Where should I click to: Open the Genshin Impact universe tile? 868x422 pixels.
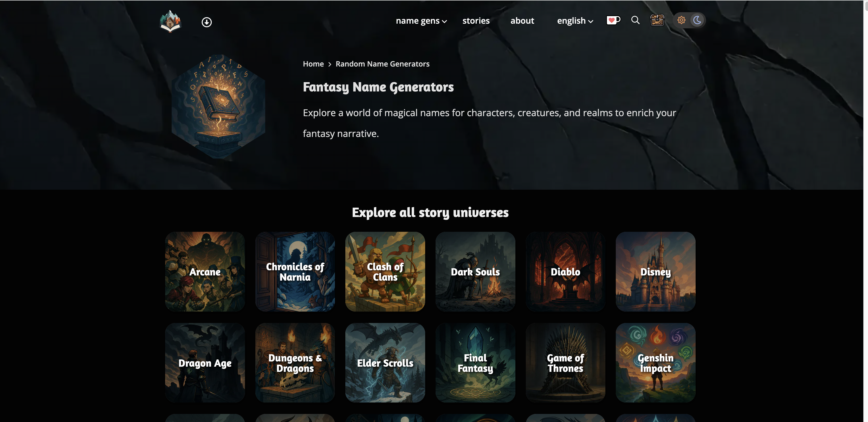pos(655,363)
